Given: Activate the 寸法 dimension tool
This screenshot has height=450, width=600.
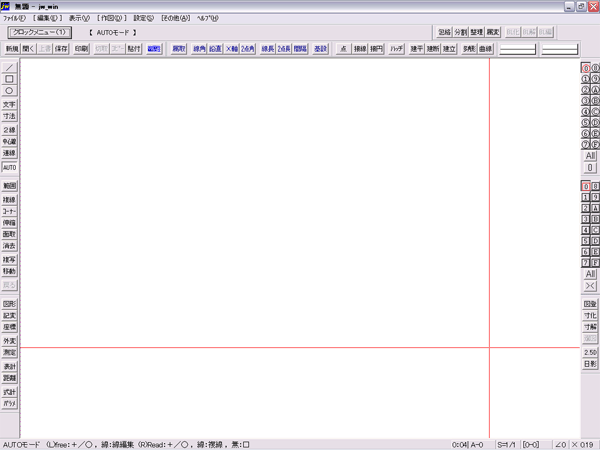Looking at the screenshot, I should 9,116.
